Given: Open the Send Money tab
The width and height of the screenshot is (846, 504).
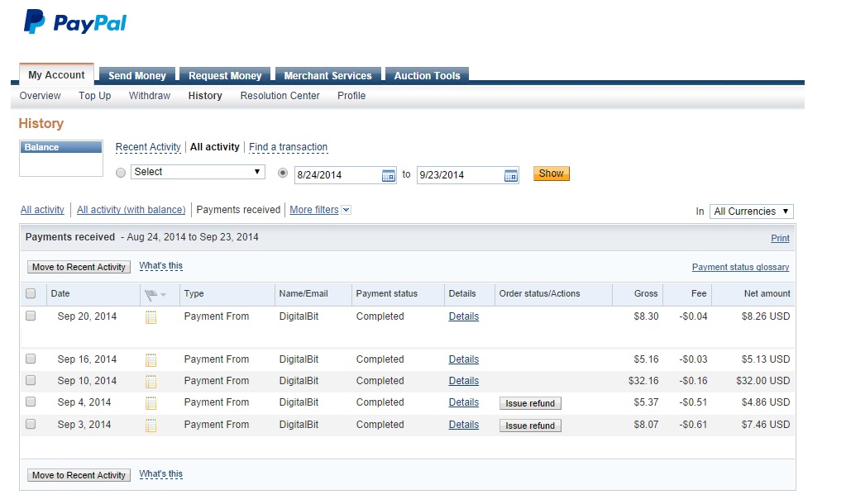Looking at the screenshot, I should 137,75.
